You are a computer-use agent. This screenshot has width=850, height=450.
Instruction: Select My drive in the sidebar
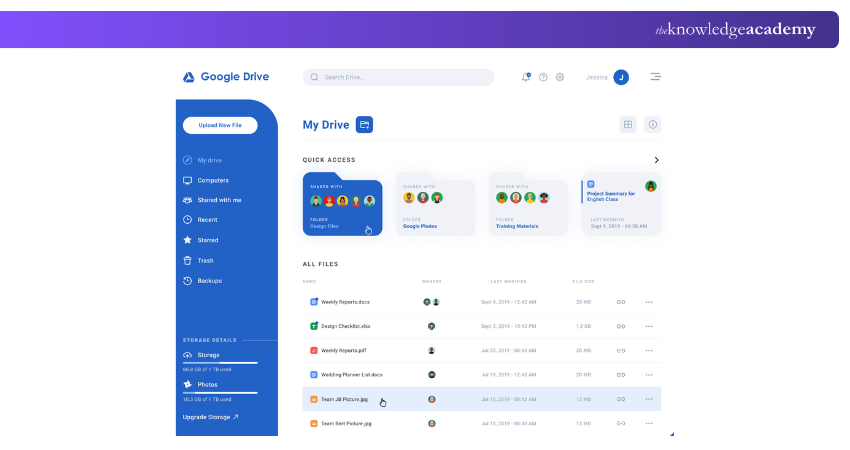point(203,160)
